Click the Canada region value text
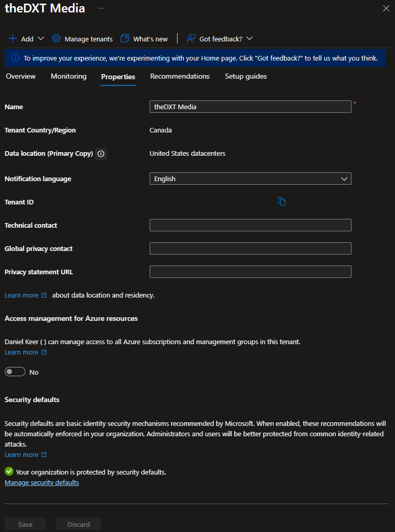This screenshot has width=395, height=532. coord(160,130)
